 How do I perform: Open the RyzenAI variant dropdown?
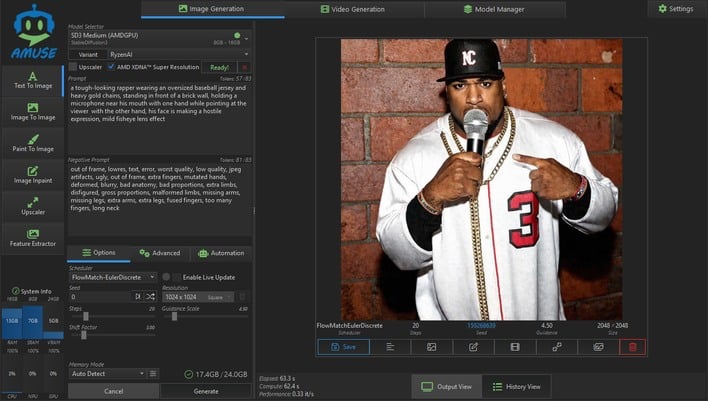click(176, 53)
